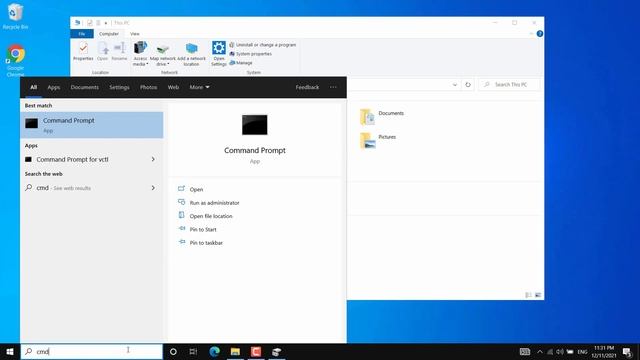
Task: Open the touch keyboard tray icon
Action: (525, 351)
